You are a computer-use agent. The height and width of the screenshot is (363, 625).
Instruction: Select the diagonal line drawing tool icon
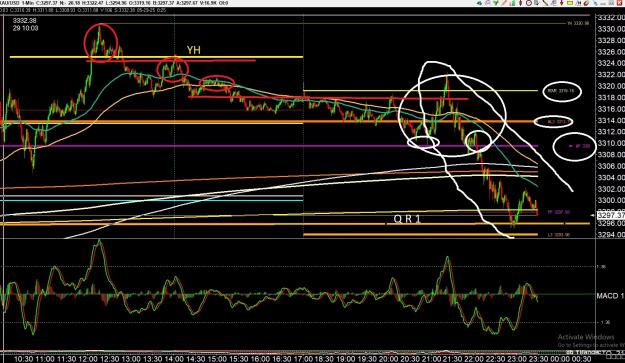(x=545, y=3)
